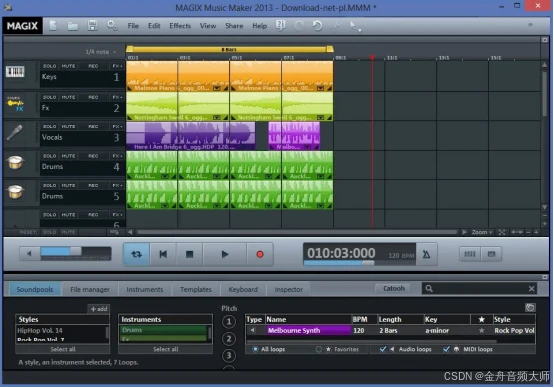This screenshot has height=388, width=554.
Task: Open the File menu
Action: [x=133, y=26]
